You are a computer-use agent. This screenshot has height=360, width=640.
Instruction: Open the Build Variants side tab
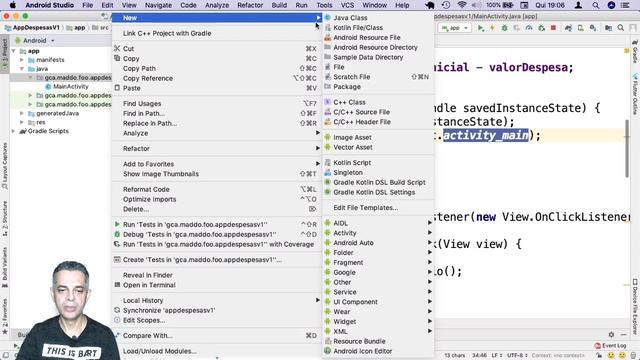click(x=4, y=267)
